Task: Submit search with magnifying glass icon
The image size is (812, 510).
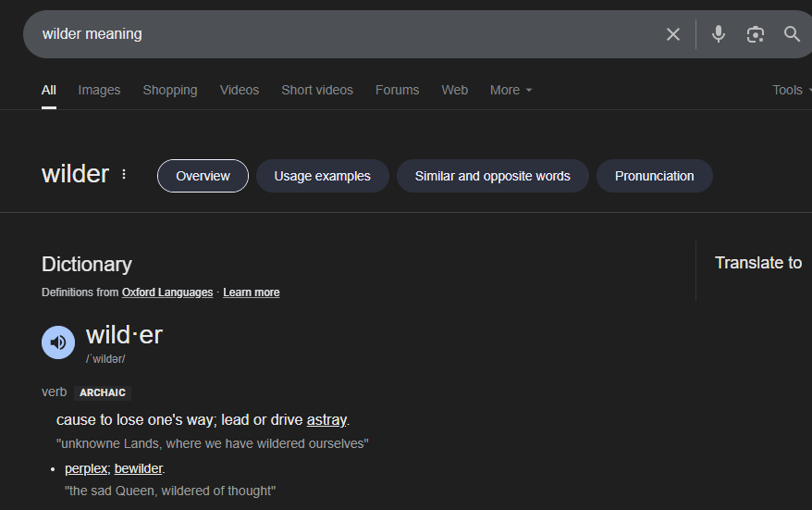Action: point(792,34)
